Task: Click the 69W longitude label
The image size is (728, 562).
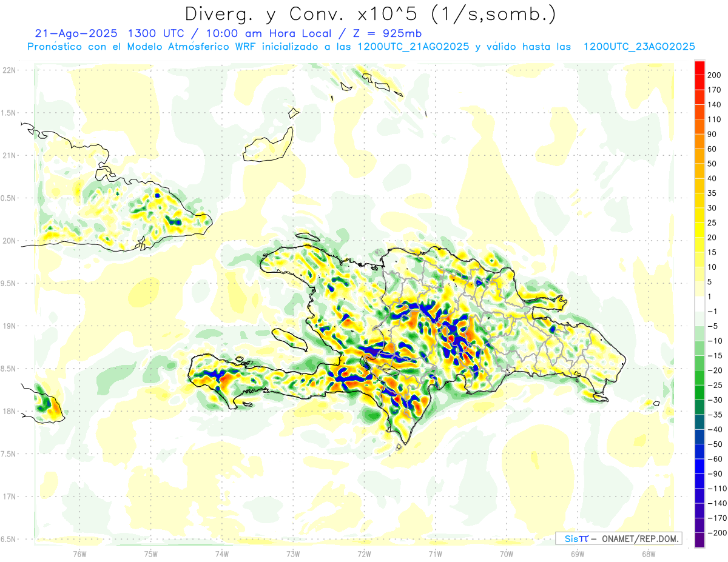Action: (578, 553)
